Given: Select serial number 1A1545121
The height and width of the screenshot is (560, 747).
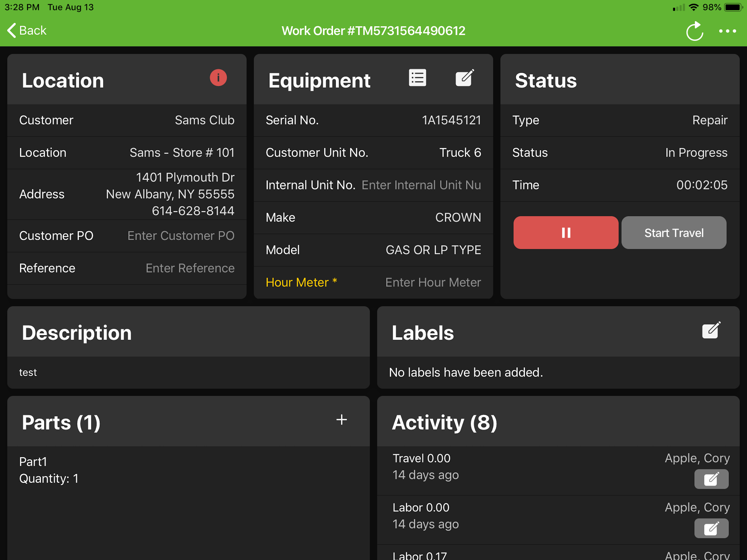Looking at the screenshot, I should click(451, 120).
